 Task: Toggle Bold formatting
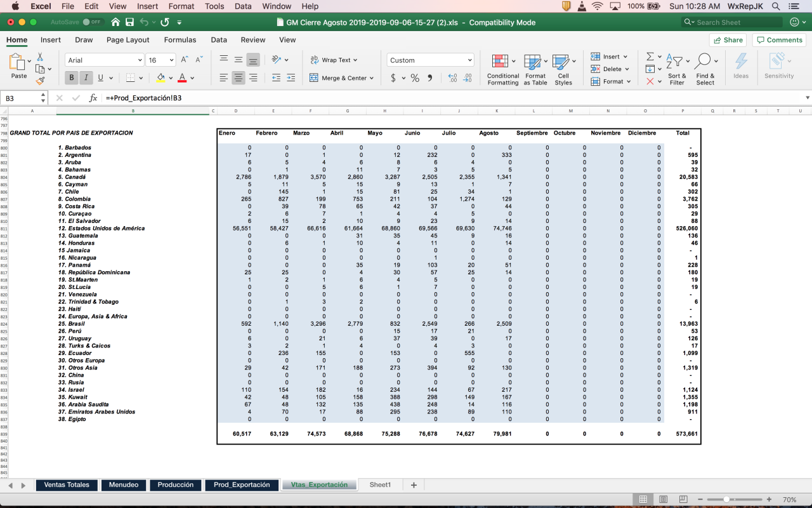71,78
